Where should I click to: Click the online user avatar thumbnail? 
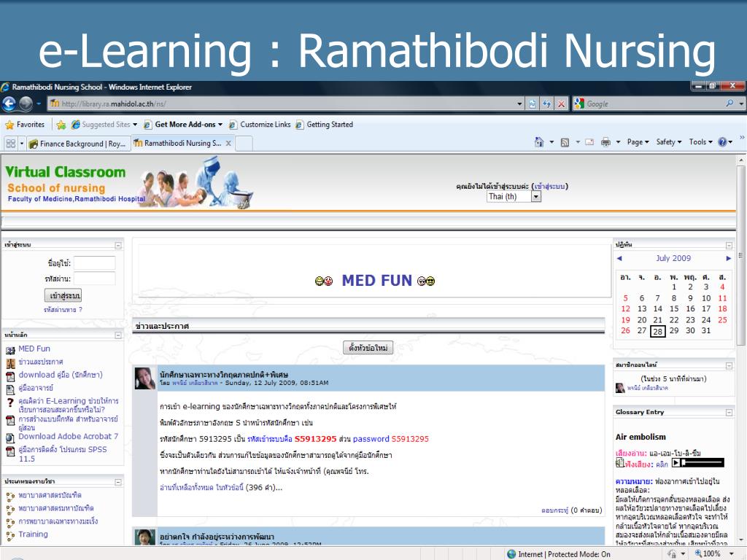point(620,388)
